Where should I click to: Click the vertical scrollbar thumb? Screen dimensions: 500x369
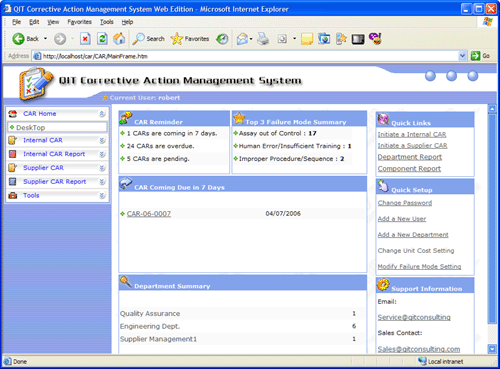click(x=492, y=218)
